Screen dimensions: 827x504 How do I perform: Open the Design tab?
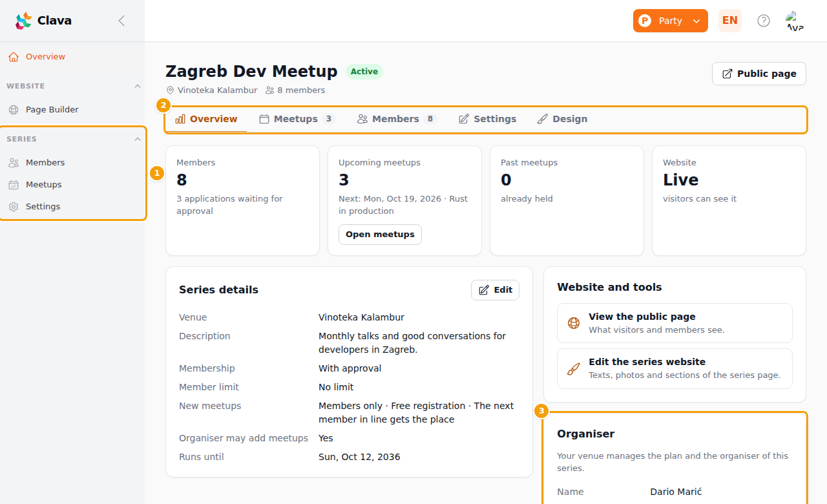click(563, 119)
